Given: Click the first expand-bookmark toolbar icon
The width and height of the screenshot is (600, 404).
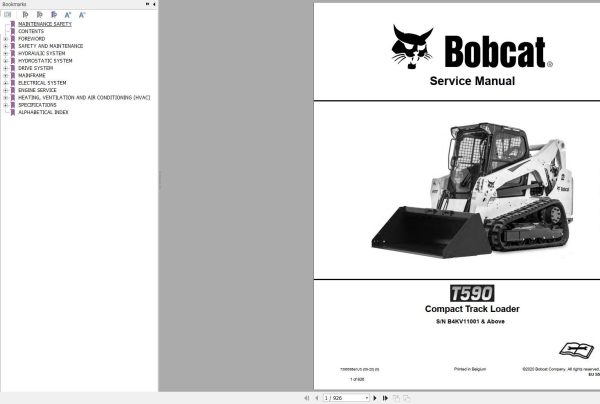Looking at the screenshot, I should (25, 15).
